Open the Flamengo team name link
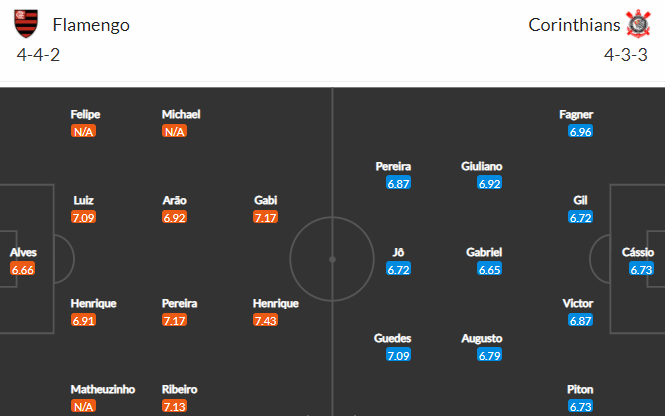 pyautogui.click(x=91, y=25)
